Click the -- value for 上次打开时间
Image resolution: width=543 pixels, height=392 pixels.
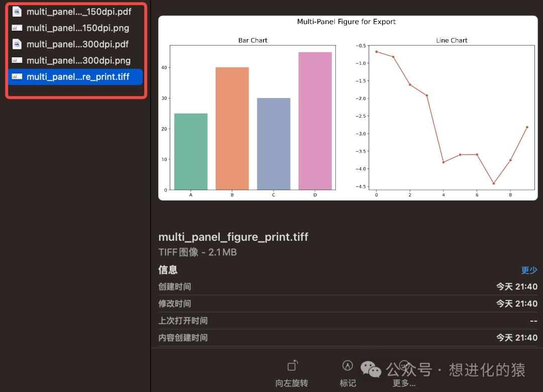click(533, 321)
